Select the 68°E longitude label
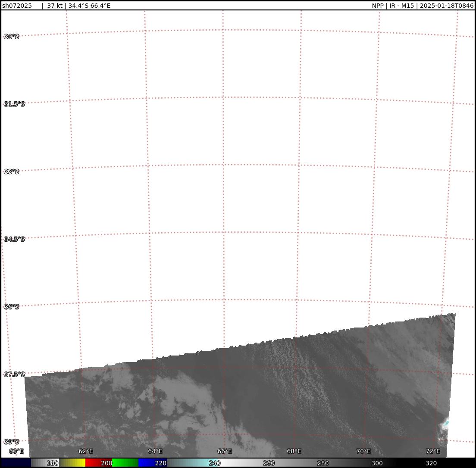Image resolution: width=476 pixels, height=468 pixels. pos(294,451)
